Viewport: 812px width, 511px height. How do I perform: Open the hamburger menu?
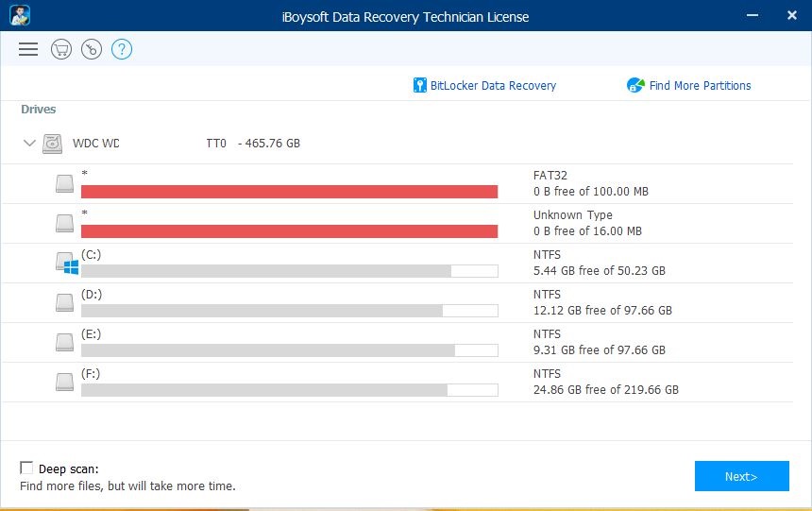point(28,49)
